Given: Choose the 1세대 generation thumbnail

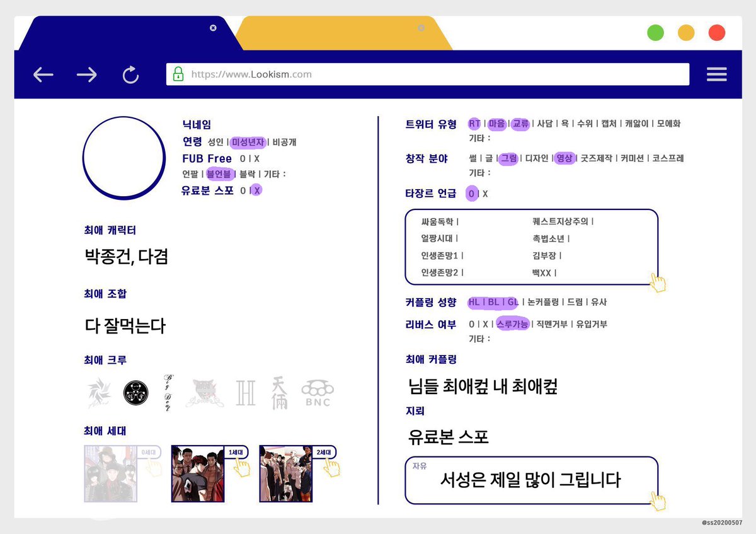Looking at the screenshot, I should 198,473.
